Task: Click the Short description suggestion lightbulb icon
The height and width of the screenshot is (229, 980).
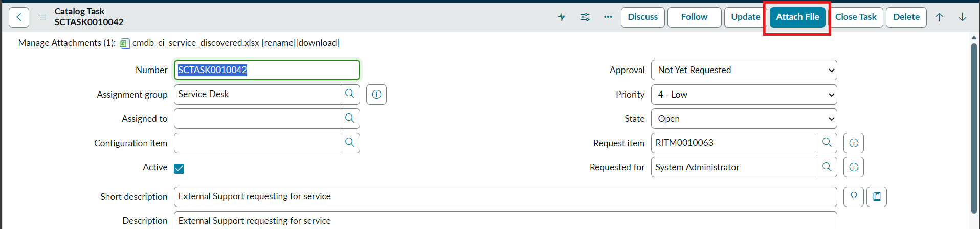Action: [x=854, y=196]
